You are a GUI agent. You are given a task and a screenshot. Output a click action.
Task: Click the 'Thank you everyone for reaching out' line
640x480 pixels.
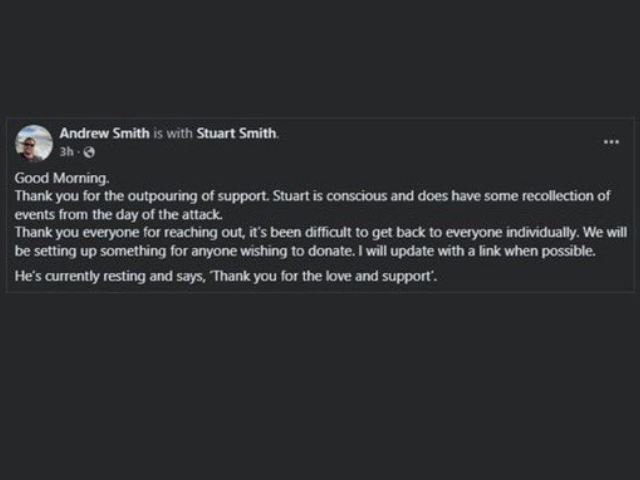(x=129, y=233)
